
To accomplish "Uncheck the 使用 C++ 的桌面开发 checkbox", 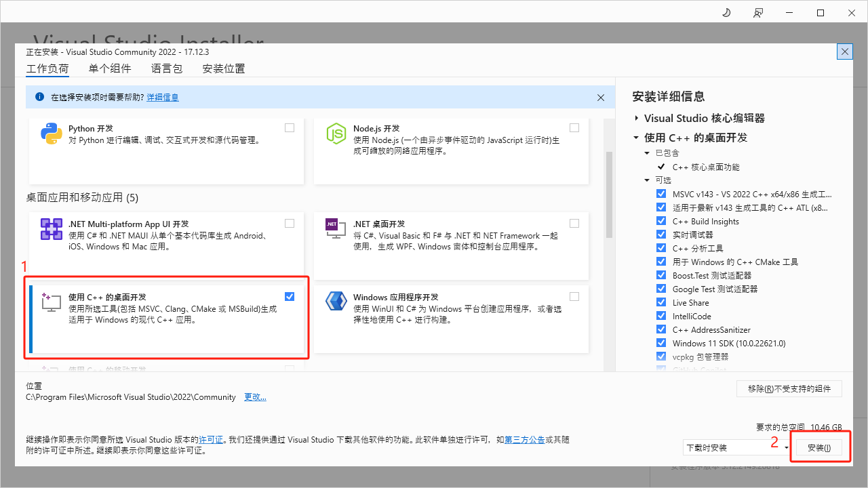I will pyautogui.click(x=290, y=296).
